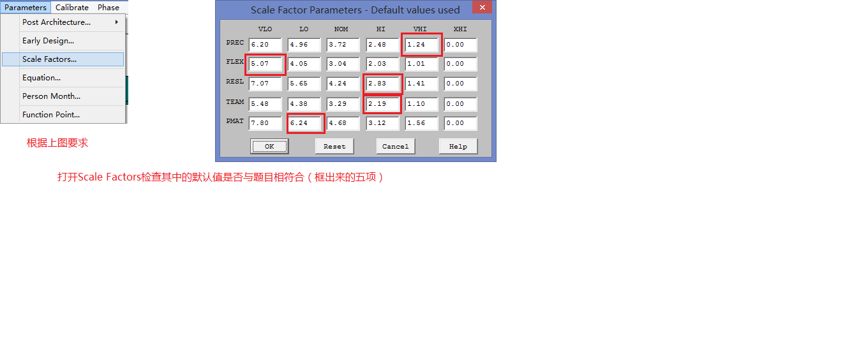Click PMAT LO field 6.24

click(304, 123)
